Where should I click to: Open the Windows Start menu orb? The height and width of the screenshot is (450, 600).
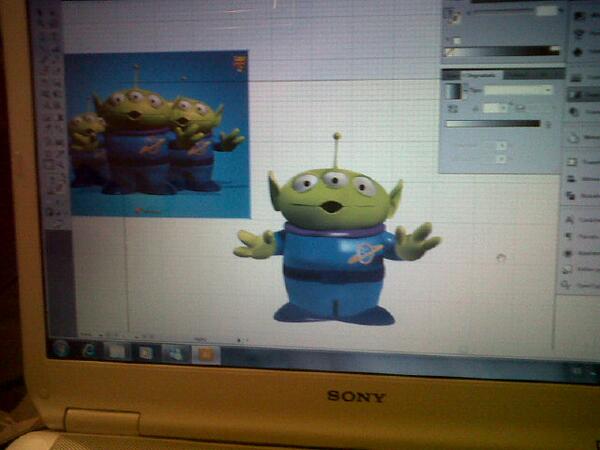(x=61, y=349)
